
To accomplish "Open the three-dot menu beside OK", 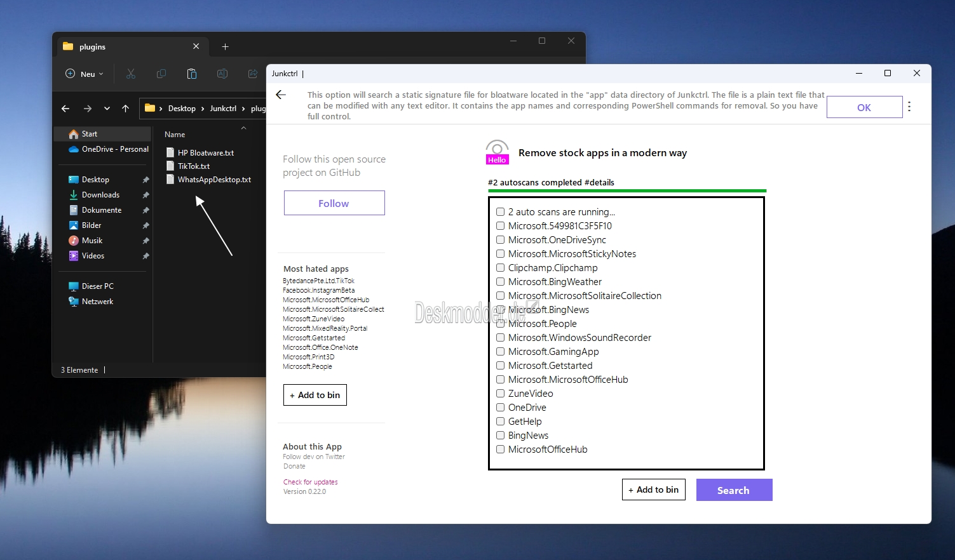I will pos(909,107).
